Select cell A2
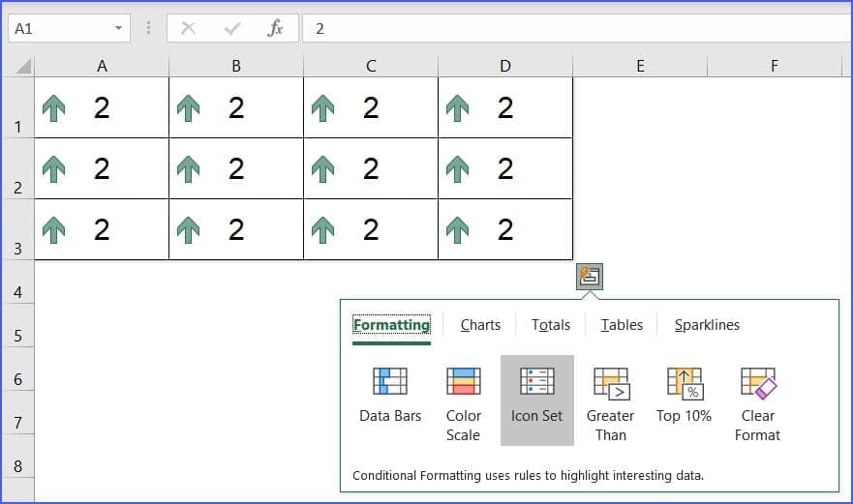Screen dimensions: 853x504 pyautogui.click(x=102, y=168)
